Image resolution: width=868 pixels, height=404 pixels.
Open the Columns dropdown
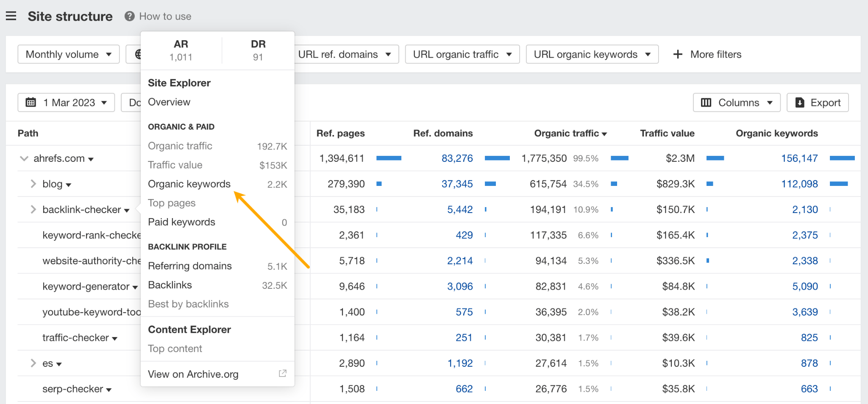tap(737, 102)
